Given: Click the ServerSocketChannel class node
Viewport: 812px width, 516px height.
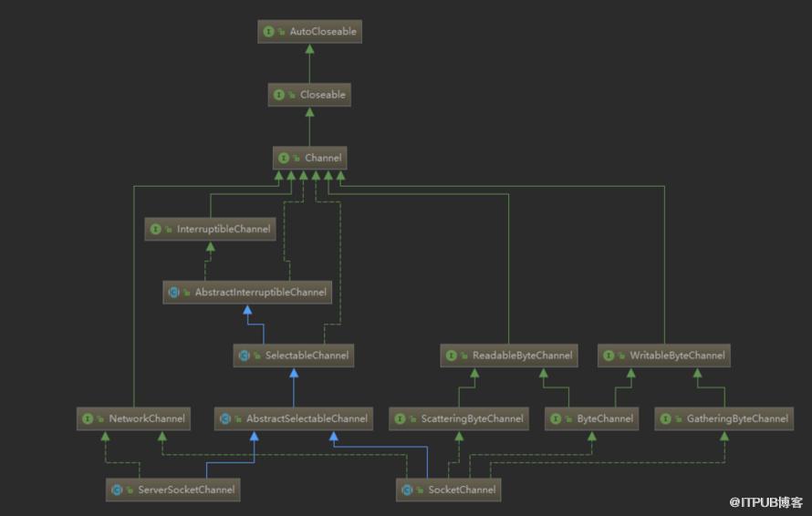Looking at the screenshot, I should (173, 490).
